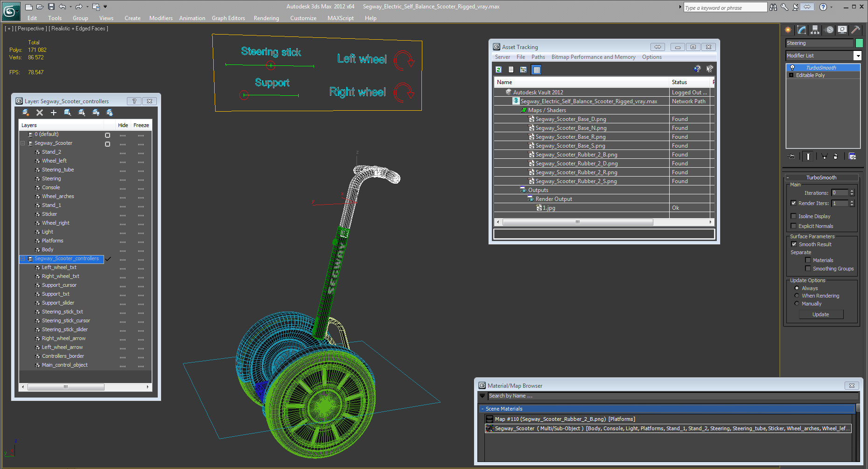Click the Iterations spinner arrows

852,193
